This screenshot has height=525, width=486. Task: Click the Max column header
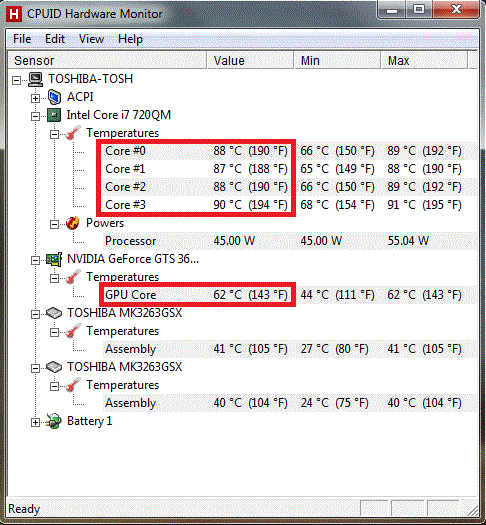point(424,61)
